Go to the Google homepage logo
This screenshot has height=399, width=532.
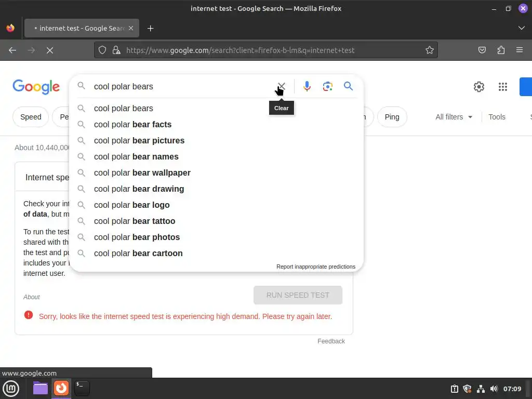36,87
